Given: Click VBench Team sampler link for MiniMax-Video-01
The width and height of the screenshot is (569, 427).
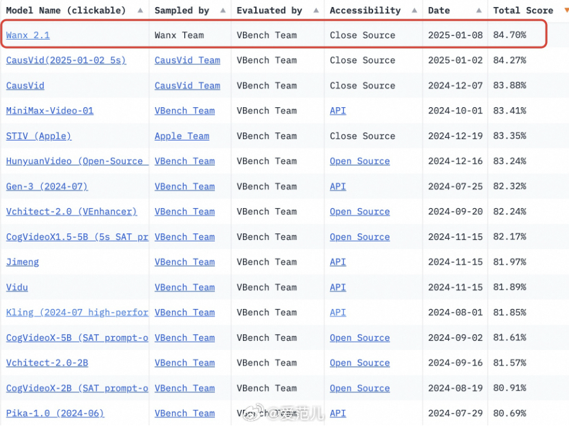Looking at the screenshot, I should click(185, 111).
